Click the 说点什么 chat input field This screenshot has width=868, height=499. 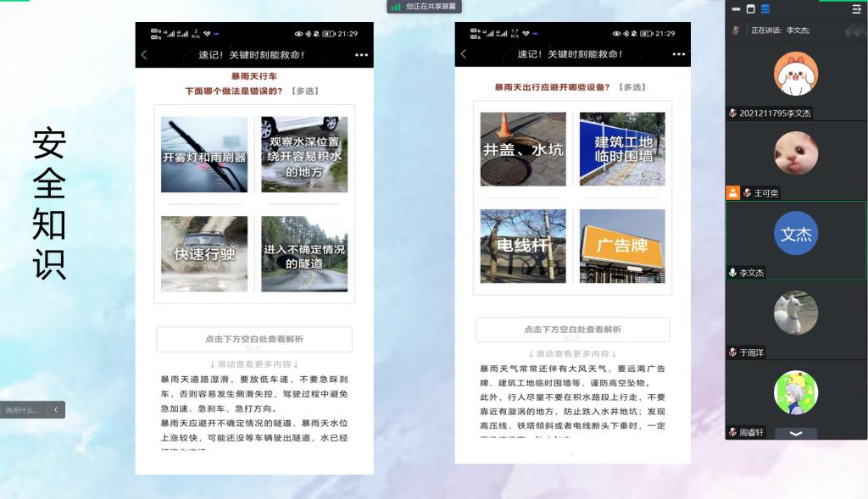(23, 410)
